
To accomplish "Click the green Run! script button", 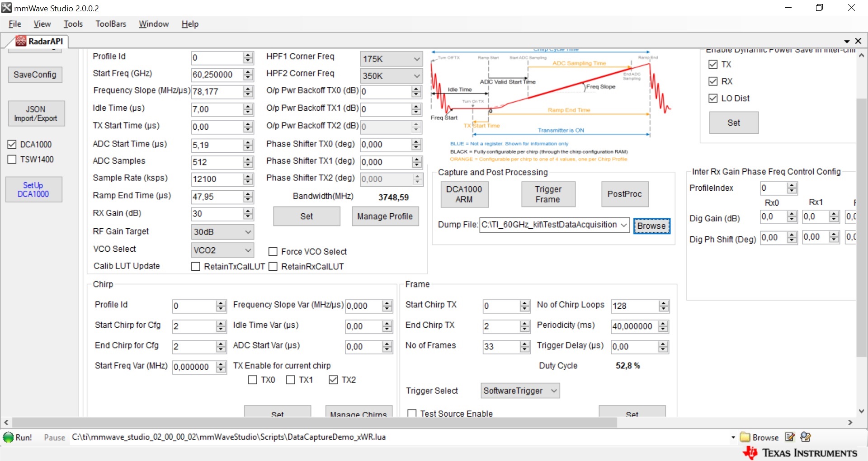I will point(18,437).
